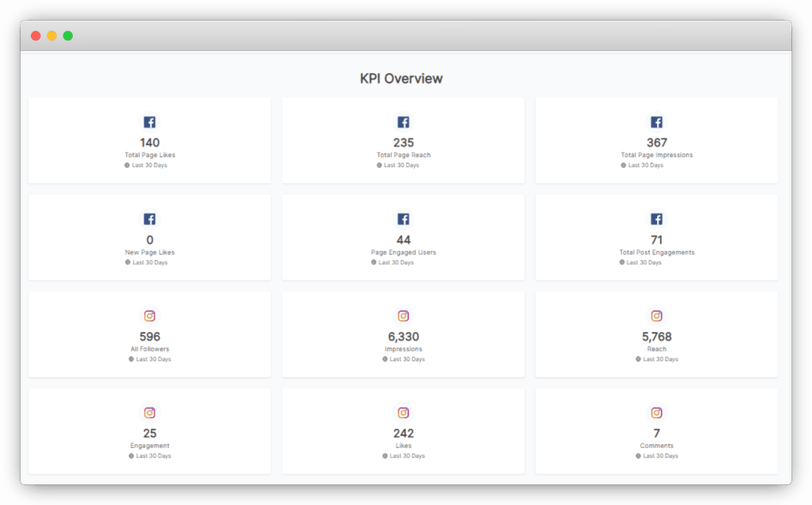Click the Facebook icon above Total Page Impressions
Viewport: 812px width, 505px height.
[x=656, y=122]
